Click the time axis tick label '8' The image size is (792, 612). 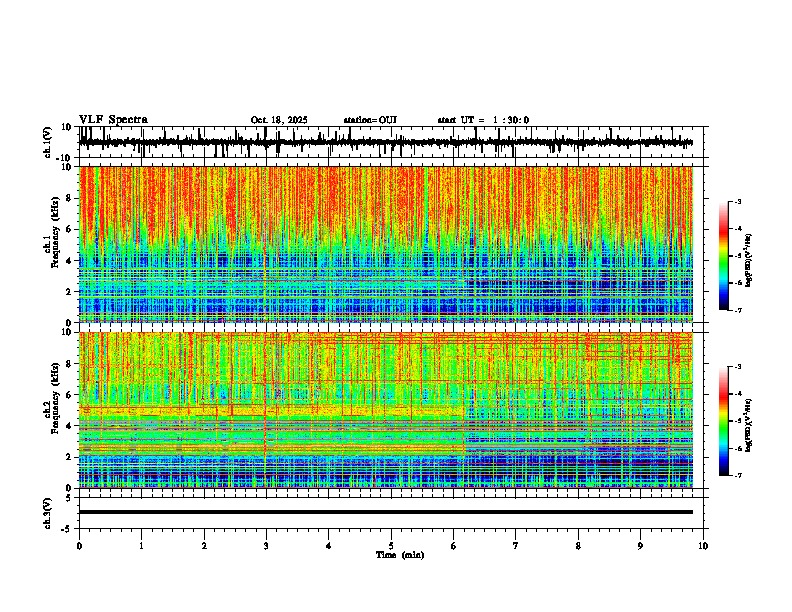point(578,546)
